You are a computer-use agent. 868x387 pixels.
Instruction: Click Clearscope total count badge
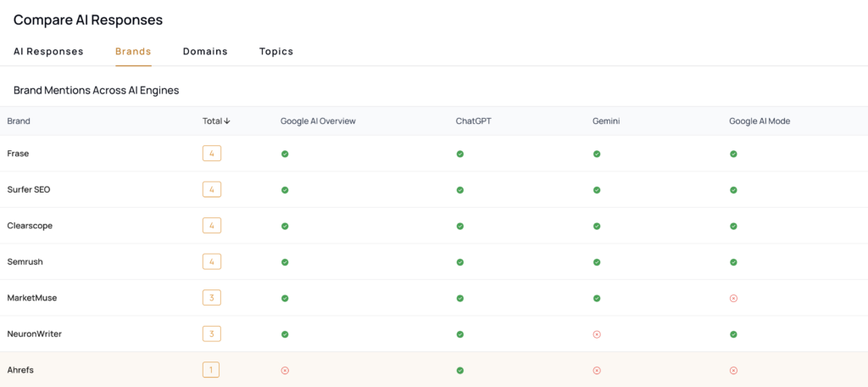point(212,226)
